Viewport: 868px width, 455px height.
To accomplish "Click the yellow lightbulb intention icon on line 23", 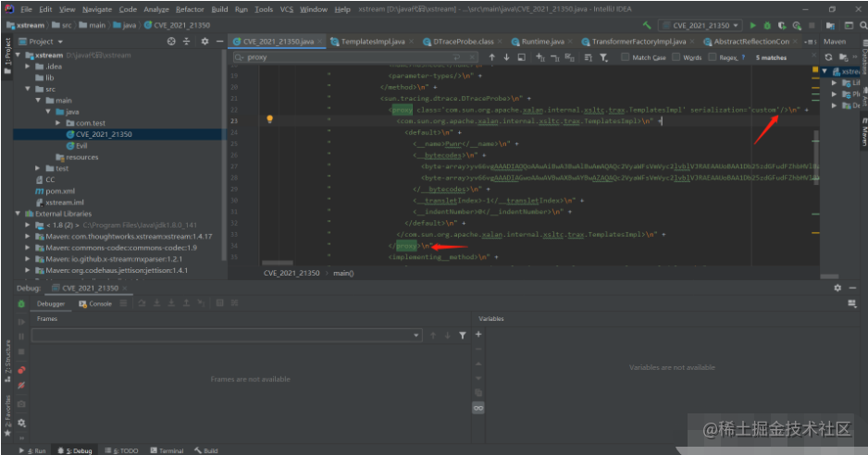I will click(269, 119).
